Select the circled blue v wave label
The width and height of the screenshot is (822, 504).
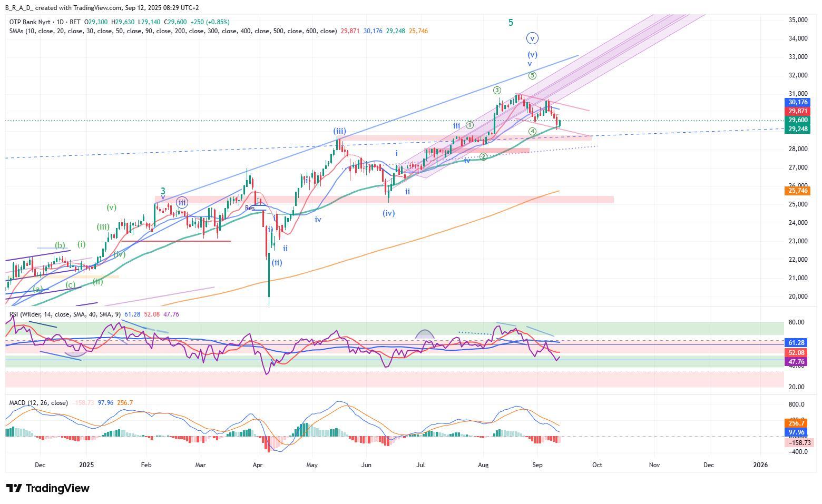(532, 38)
